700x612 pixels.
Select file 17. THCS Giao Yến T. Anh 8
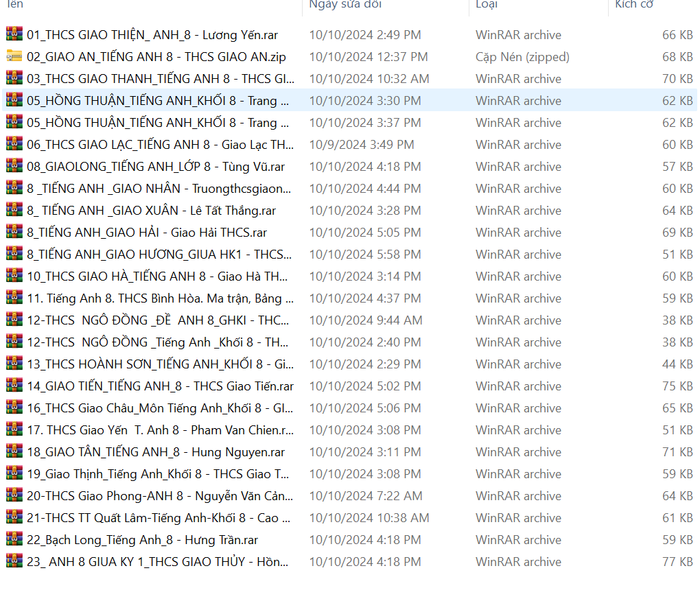pyautogui.click(x=160, y=430)
